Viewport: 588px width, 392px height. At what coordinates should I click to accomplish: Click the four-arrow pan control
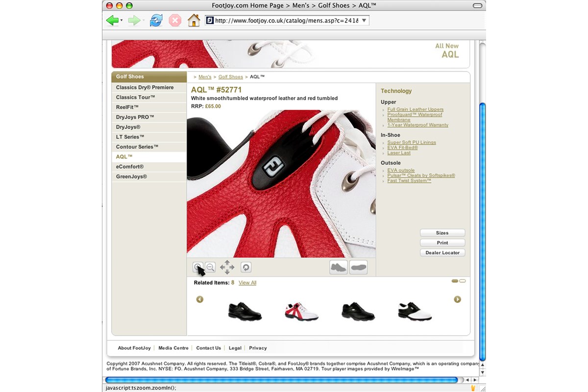[227, 267]
